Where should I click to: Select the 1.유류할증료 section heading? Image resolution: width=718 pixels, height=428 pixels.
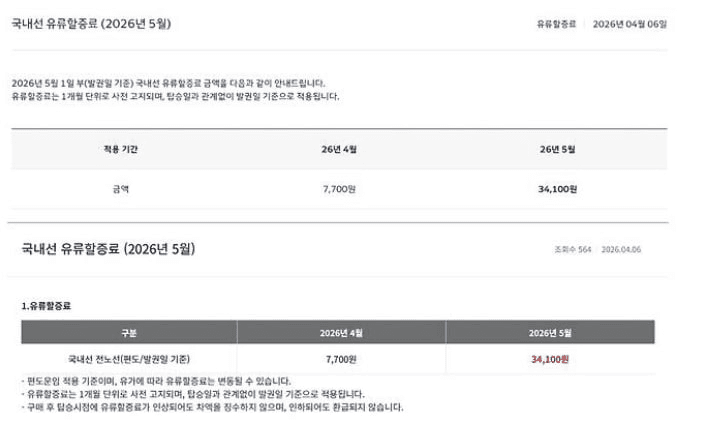pos(46,305)
